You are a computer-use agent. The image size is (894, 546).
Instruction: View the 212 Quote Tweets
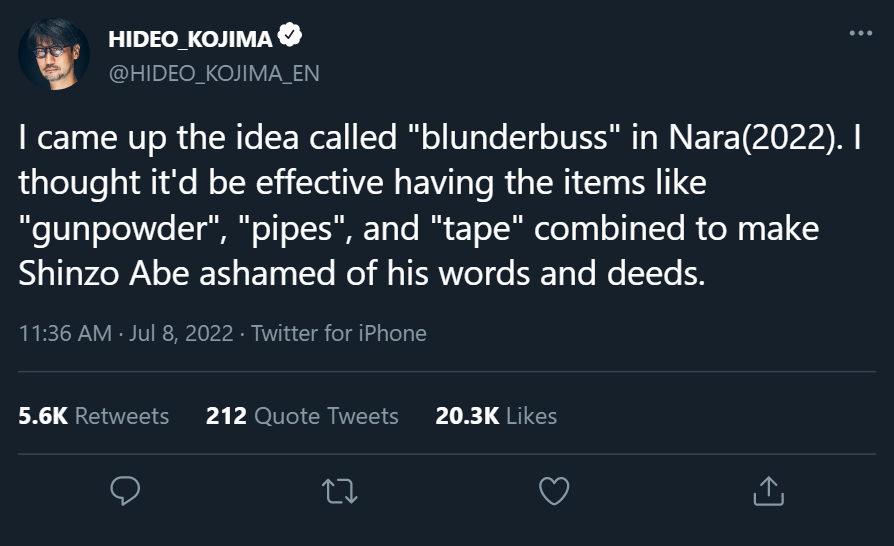click(x=302, y=416)
